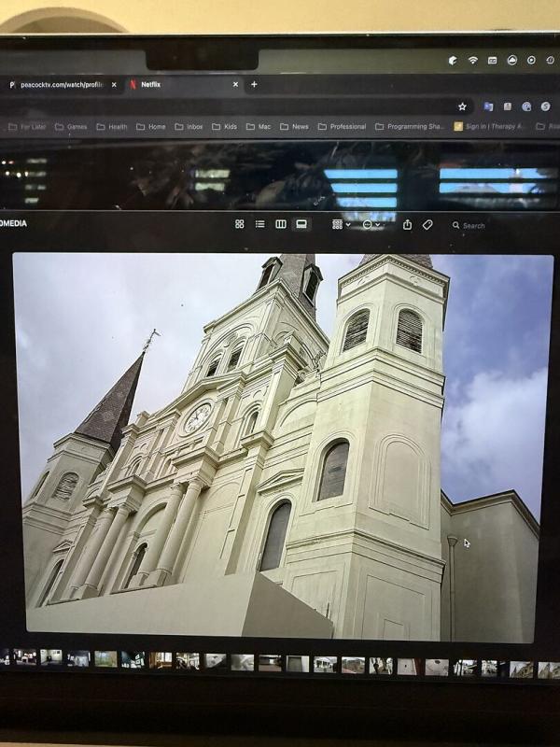Switch to the Netflix tab
This screenshot has height=747, width=560.
point(177,84)
